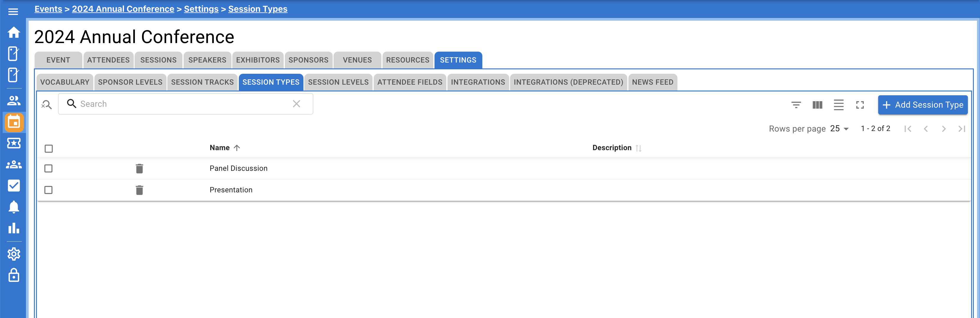
Task: Sort the table by Description column
Action: point(611,147)
